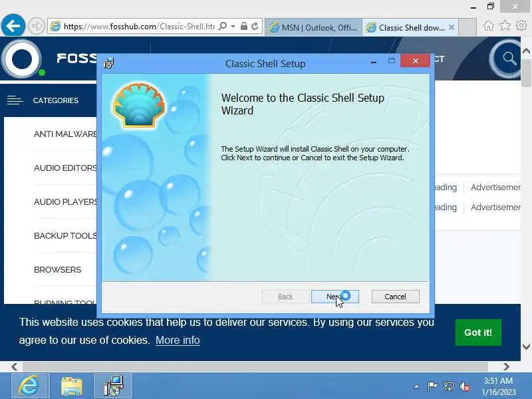Image resolution: width=532 pixels, height=399 pixels.
Task: Click the lock security icon in address bar
Action: [x=243, y=26]
